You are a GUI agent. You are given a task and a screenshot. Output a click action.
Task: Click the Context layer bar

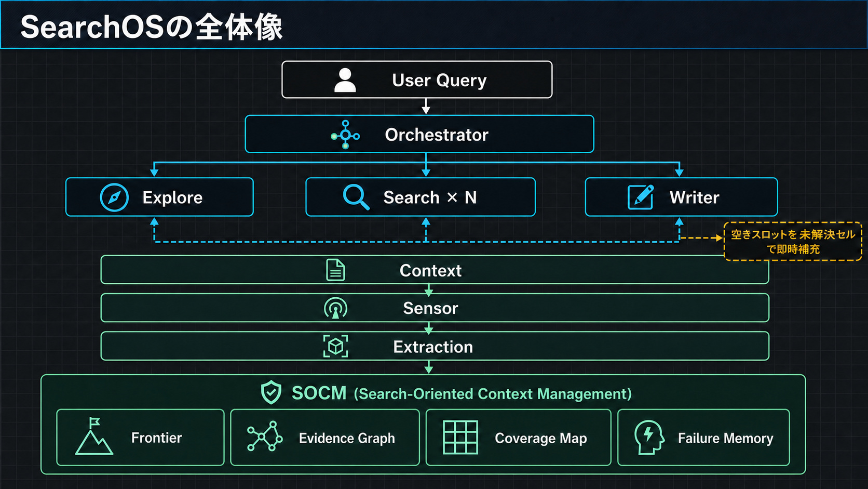(435, 270)
